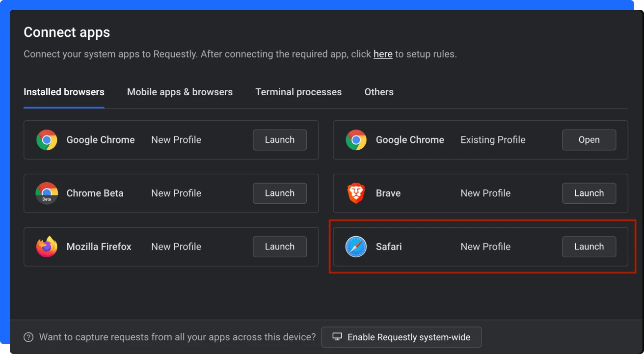The image size is (644, 354).
Task: Click the Safari compass icon
Action: coord(356,246)
